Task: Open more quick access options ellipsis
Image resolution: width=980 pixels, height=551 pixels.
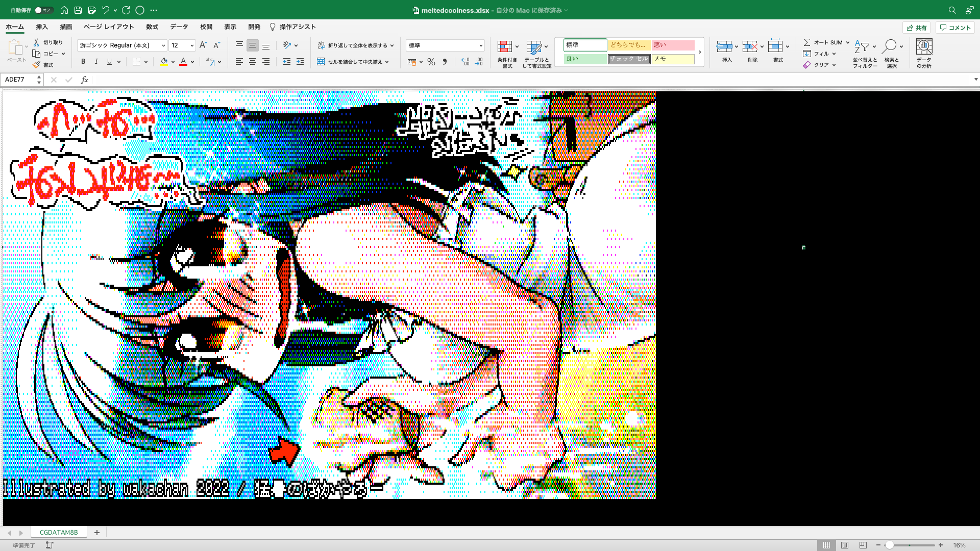Action: click(x=154, y=10)
